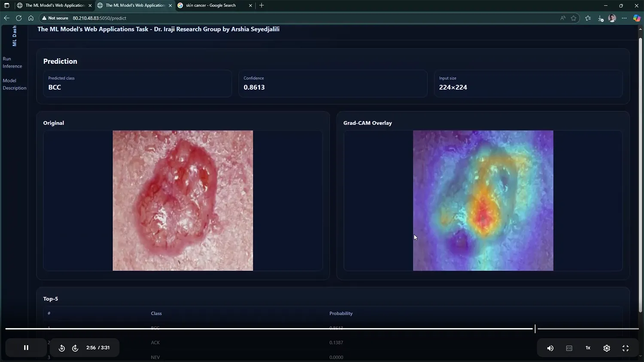Open browser settings and more menu
This screenshot has height=362, width=644.
pos(624,18)
